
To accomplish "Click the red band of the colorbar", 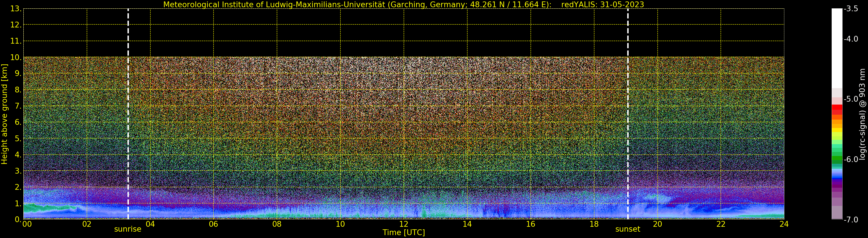I will tap(837, 110).
